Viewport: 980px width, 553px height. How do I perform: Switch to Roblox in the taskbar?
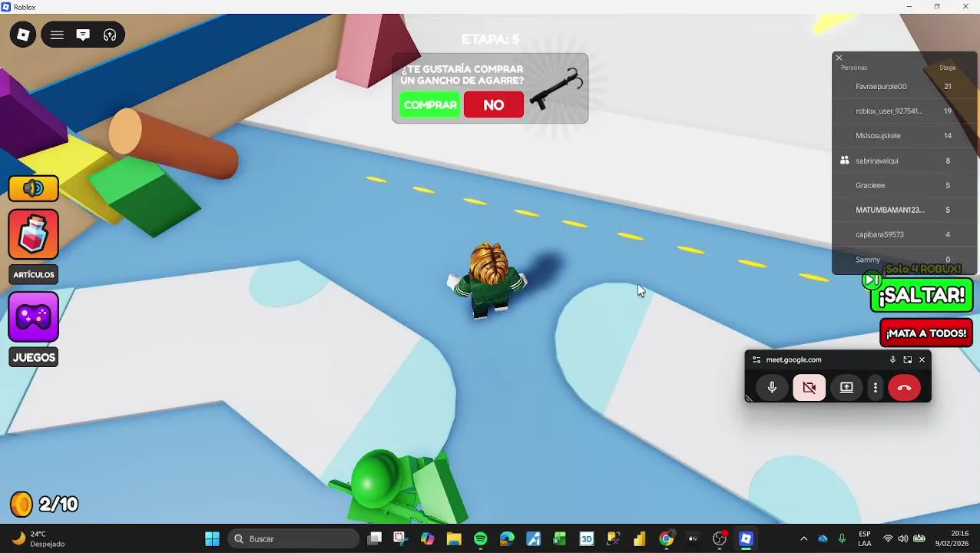(x=746, y=538)
